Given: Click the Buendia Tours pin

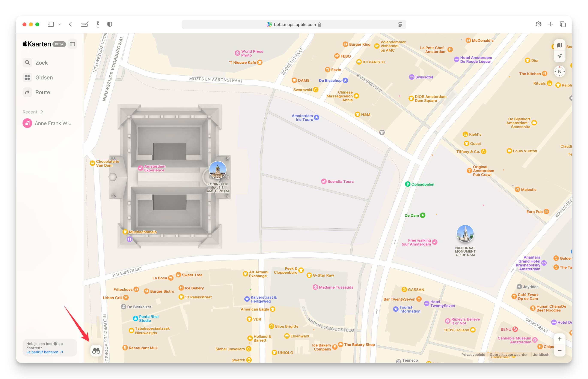Looking at the screenshot, I should tap(324, 181).
